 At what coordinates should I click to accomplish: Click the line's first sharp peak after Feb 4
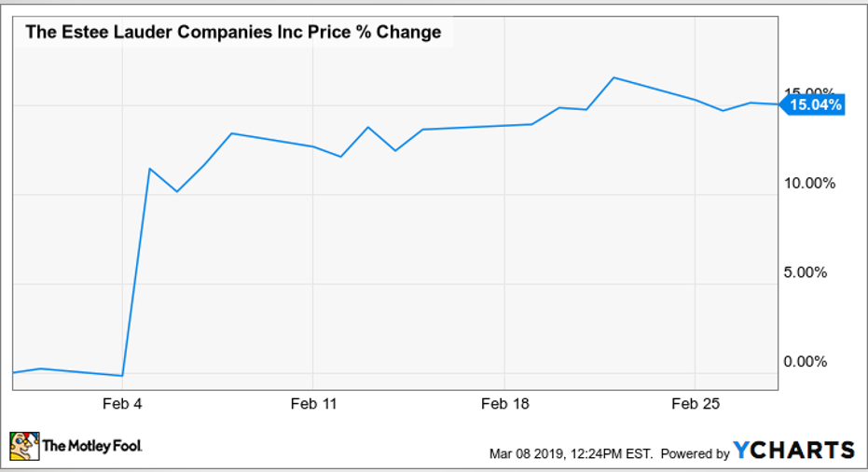click(150, 169)
